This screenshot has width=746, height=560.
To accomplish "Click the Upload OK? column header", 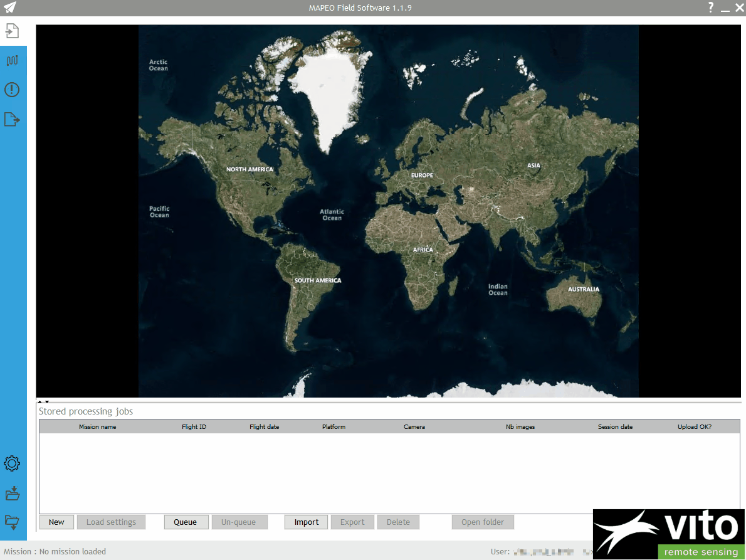I will [x=694, y=426].
